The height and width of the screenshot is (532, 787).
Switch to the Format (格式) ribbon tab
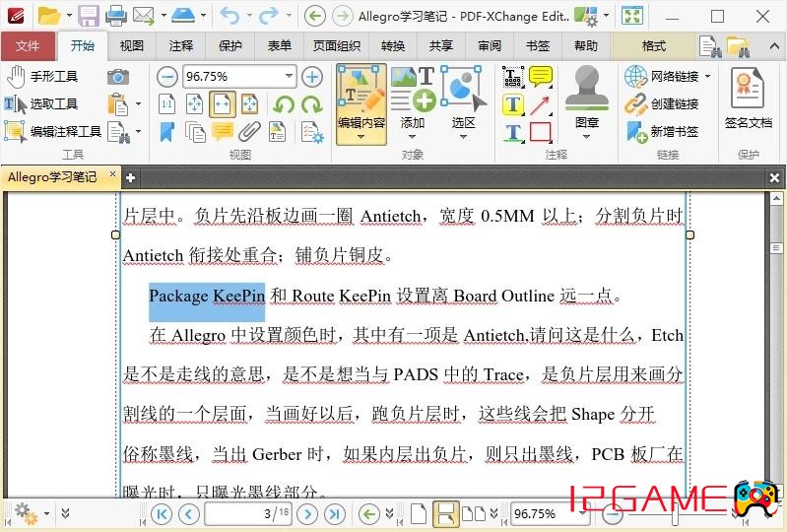pyautogui.click(x=653, y=46)
